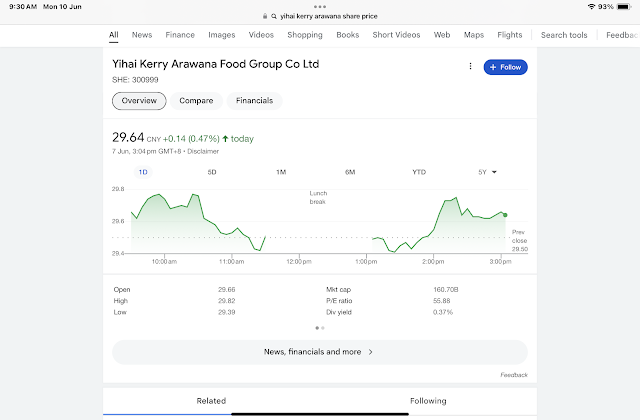Open the three-dot more options menu
Screen dimensions: 640x420
(470, 67)
